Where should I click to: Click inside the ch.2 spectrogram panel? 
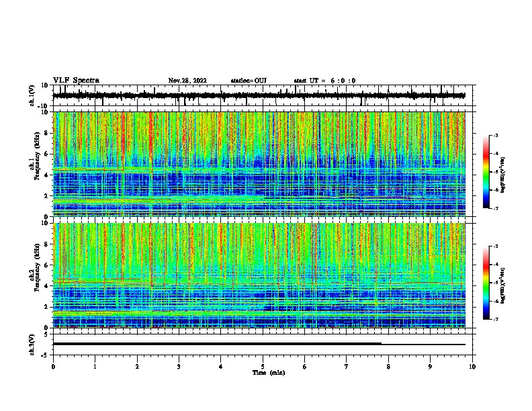click(259, 275)
